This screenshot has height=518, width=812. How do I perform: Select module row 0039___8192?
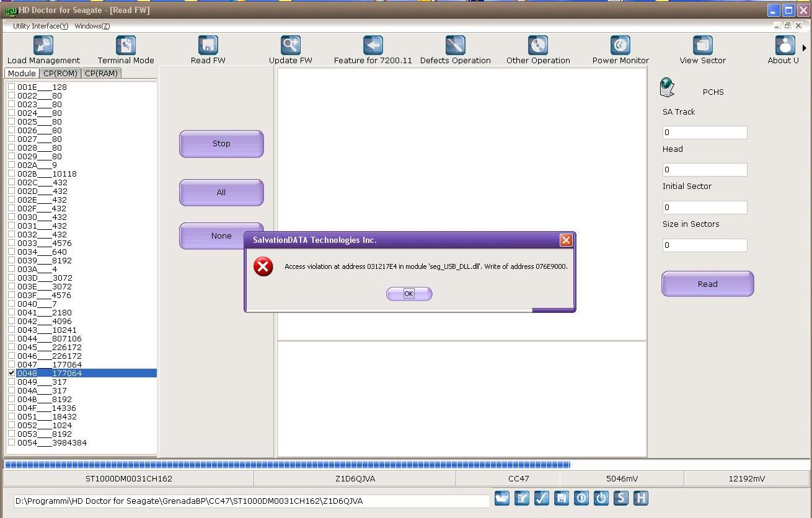click(45, 260)
